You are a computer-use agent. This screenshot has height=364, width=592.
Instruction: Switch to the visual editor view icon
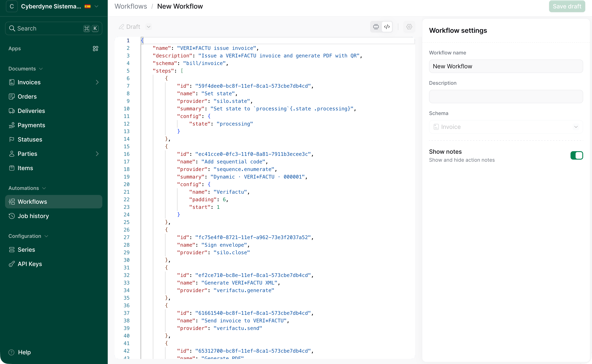(376, 27)
